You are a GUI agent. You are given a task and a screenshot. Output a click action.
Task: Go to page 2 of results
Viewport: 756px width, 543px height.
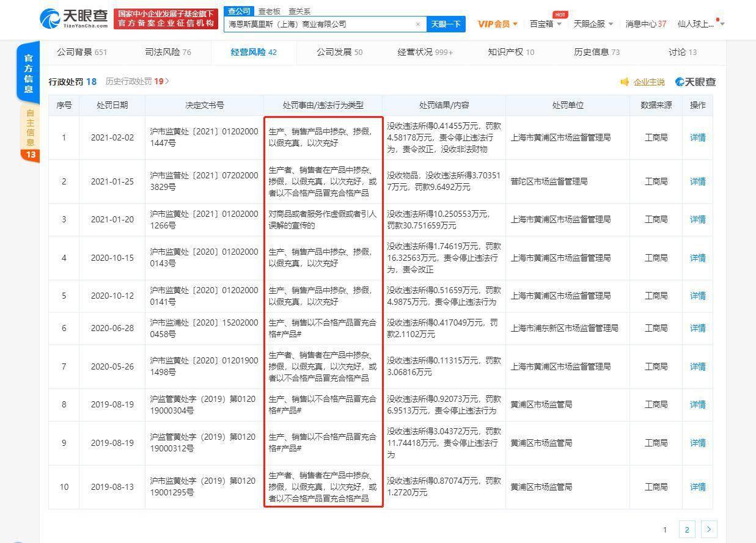[687, 530]
